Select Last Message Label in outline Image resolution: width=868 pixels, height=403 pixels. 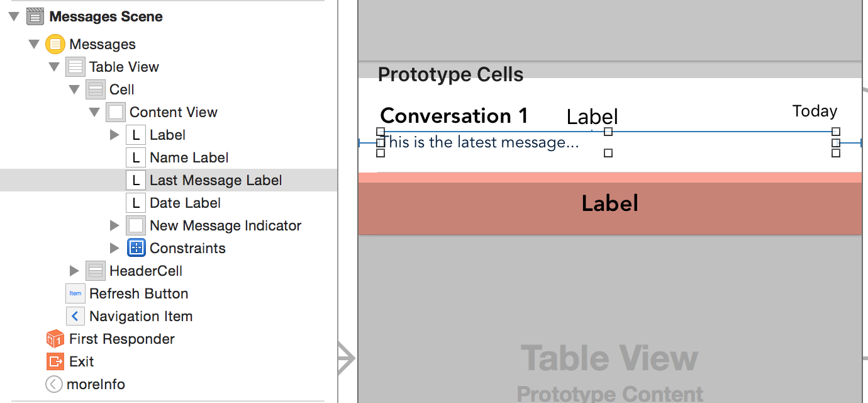tap(216, 180)
